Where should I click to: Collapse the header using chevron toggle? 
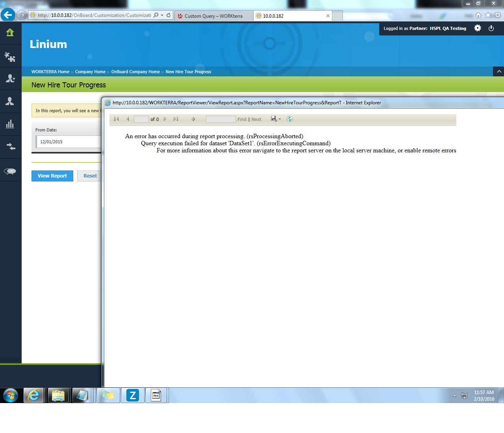(499, 72)
